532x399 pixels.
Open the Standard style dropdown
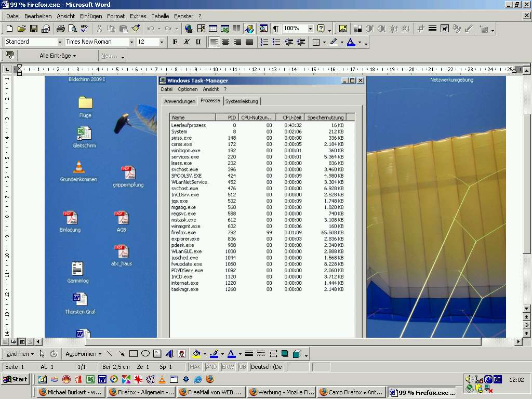tap(60, 42)
